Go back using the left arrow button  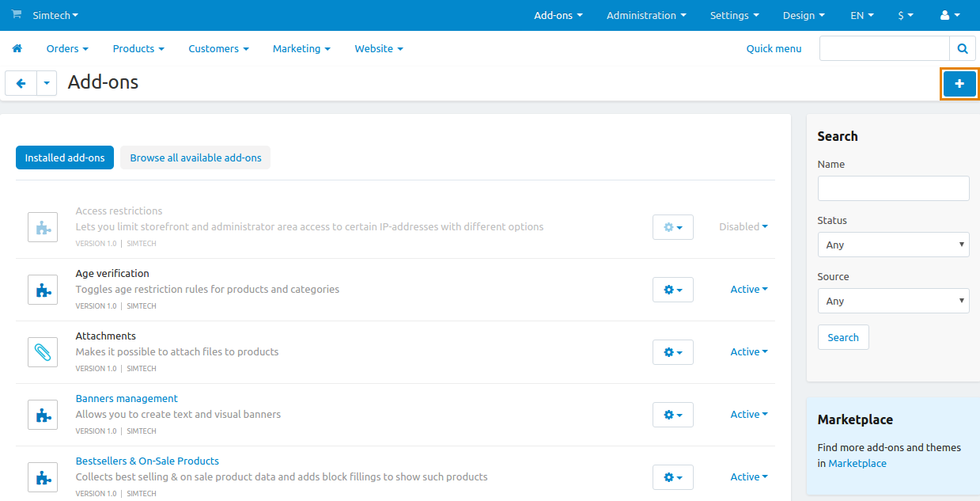point(21,83)
